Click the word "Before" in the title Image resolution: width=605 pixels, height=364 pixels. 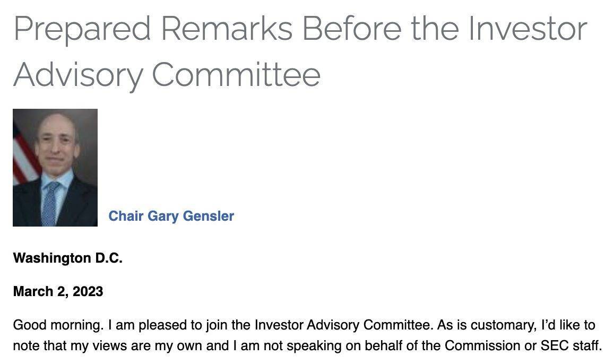[352, 29]
